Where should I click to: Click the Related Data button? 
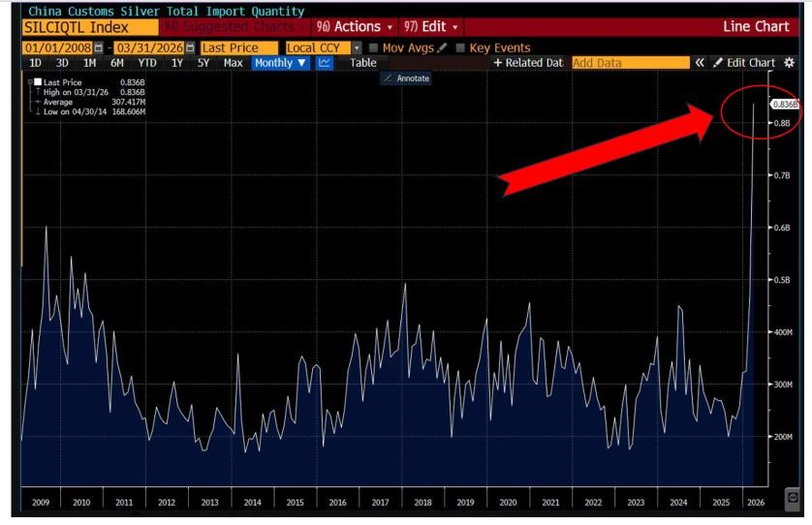point(528,63)
